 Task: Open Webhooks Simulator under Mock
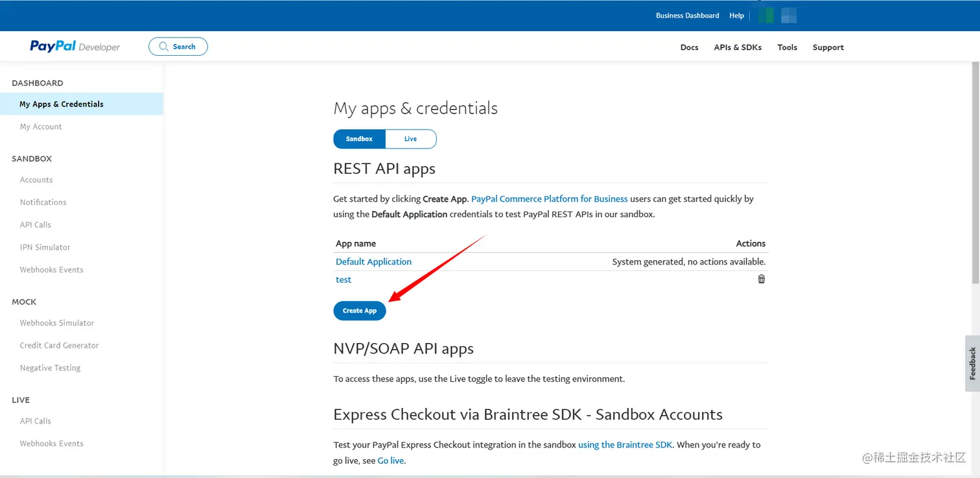[57, 322]
